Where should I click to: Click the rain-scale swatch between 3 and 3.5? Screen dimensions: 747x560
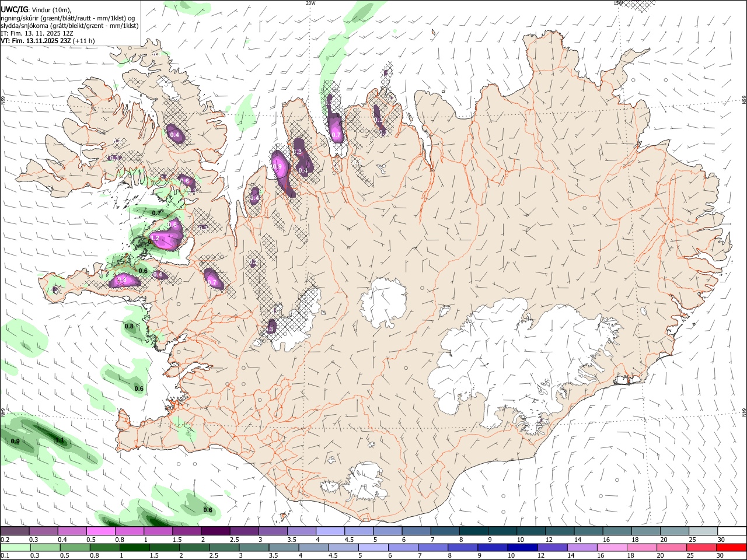point(253,548)
